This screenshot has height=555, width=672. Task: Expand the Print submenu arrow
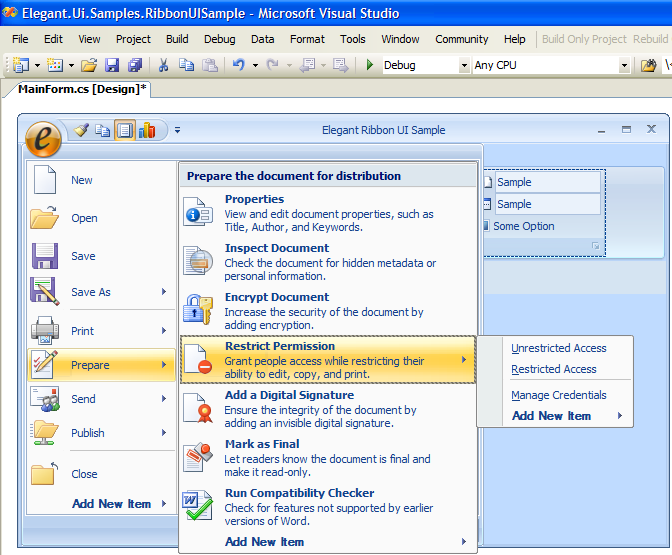164,330
